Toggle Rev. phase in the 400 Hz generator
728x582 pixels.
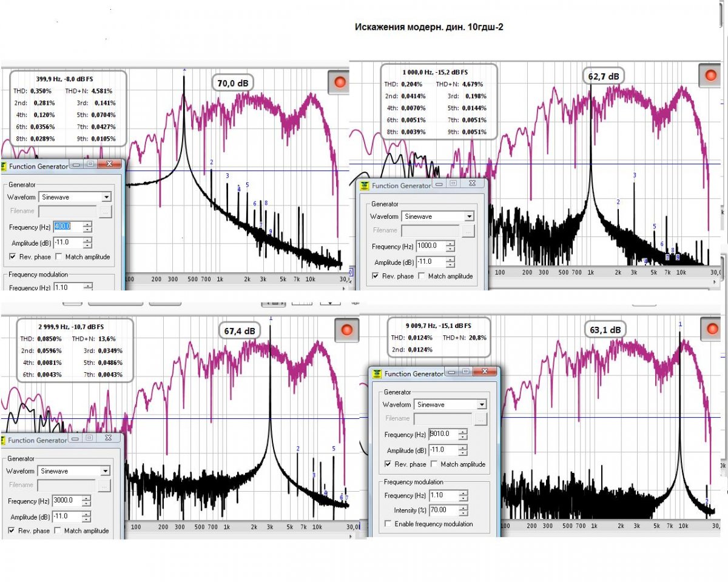point(13,257)
